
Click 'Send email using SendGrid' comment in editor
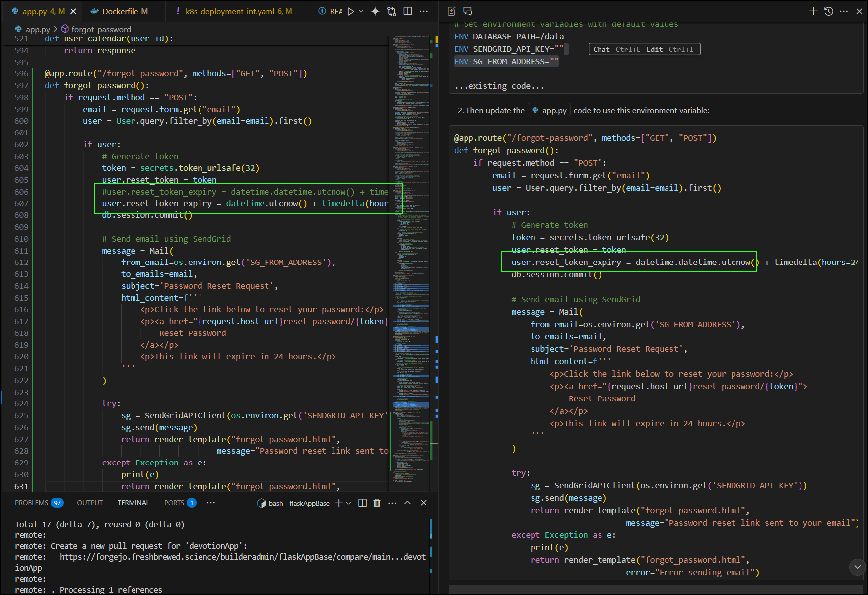pyautogui.click(x=166, y=239)
